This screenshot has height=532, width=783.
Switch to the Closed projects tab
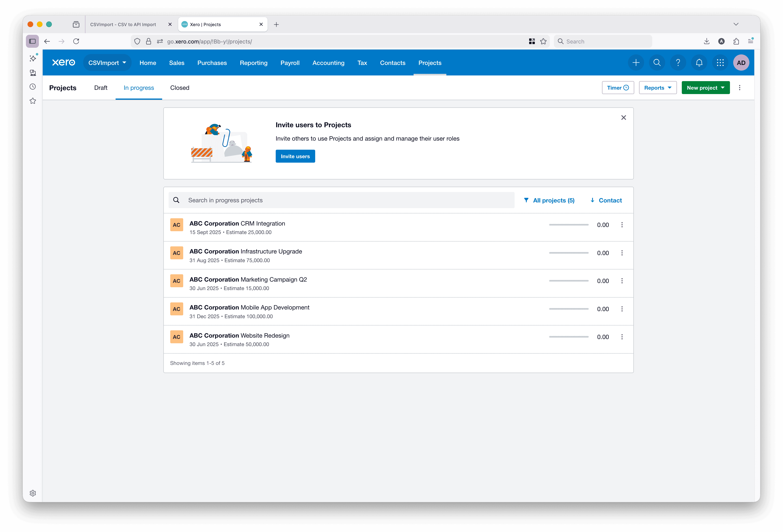[180, 88]
